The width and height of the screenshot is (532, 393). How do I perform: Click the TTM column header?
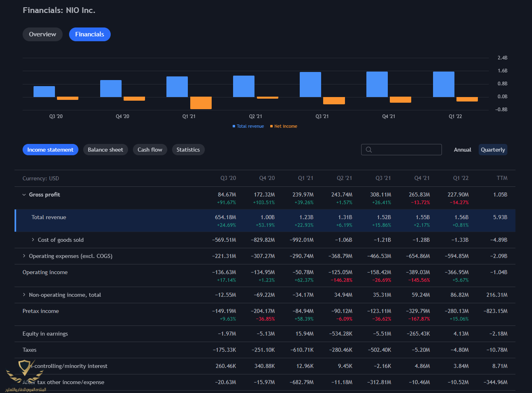pyautogui.click(x=502, y=178)
